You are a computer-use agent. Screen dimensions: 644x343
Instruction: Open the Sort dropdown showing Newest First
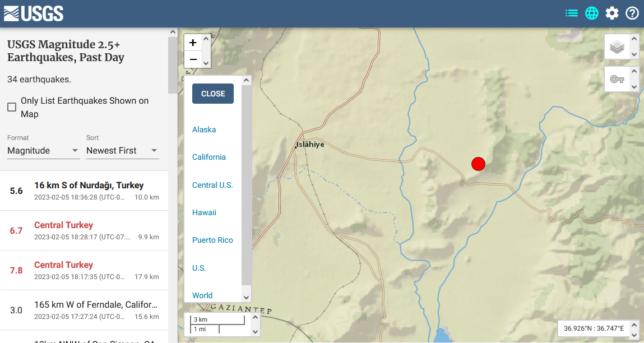(x=122, y=151)
